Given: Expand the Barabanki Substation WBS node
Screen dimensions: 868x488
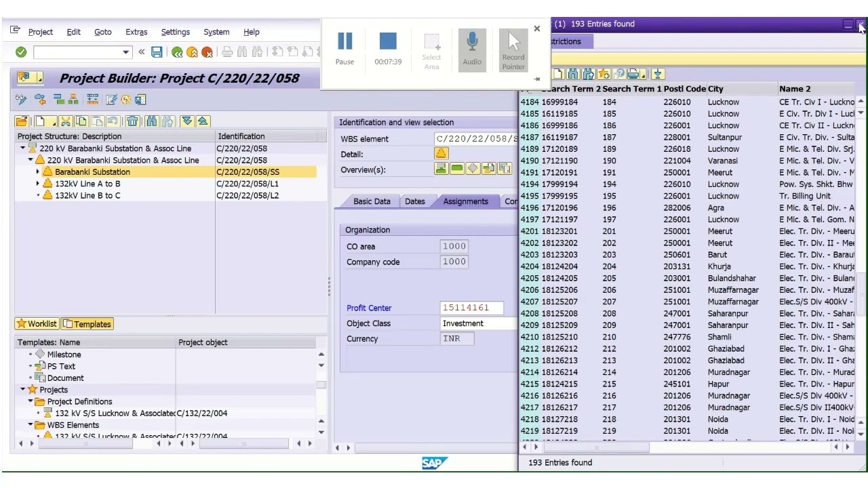Looking at the screenshot, I should point(38,172).
